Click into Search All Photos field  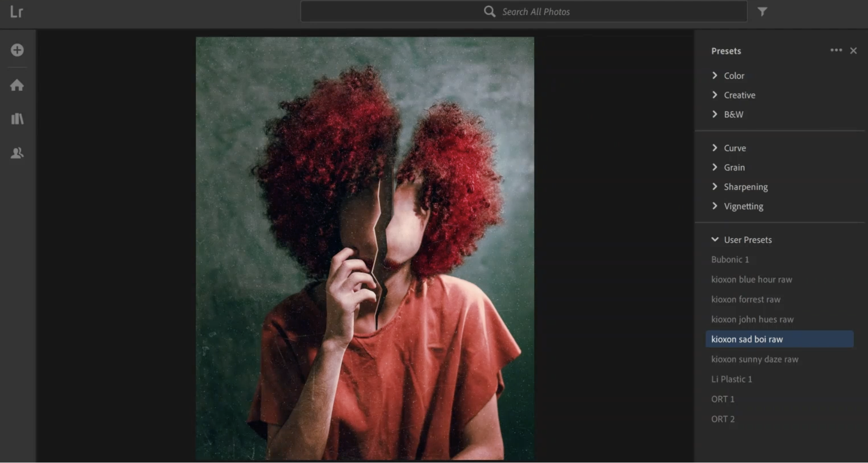click(524, 12)
